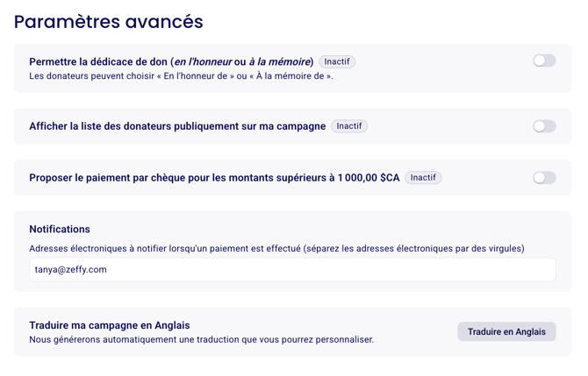Screen dimensions: 588x376
Task: Click the 'Traduire ma campagne en Anglais' title
Action: [110, 325]
